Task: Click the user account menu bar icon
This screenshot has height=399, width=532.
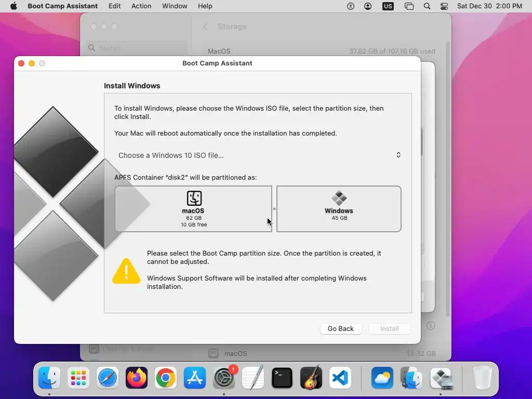Action: click(368, 6)
